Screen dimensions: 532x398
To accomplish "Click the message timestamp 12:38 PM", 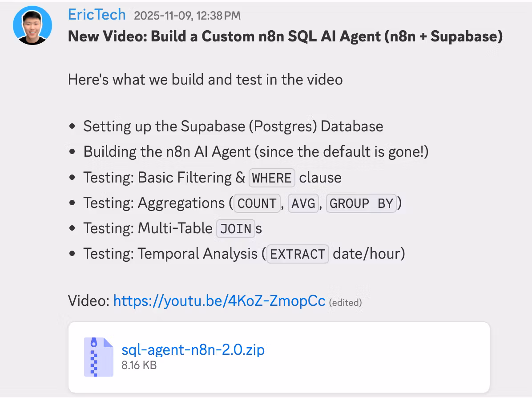I will (187, 16).
